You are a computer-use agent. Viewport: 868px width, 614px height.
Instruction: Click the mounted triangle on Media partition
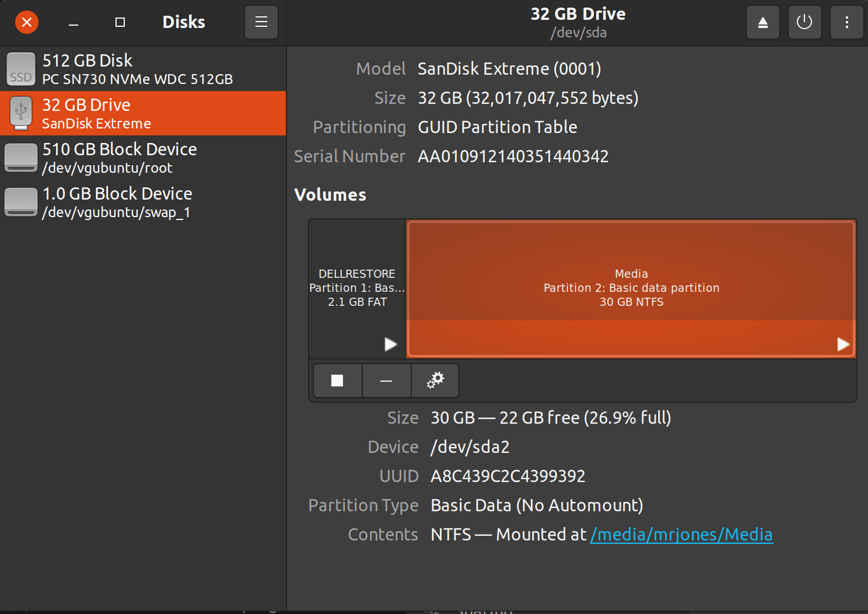[843, 344]
